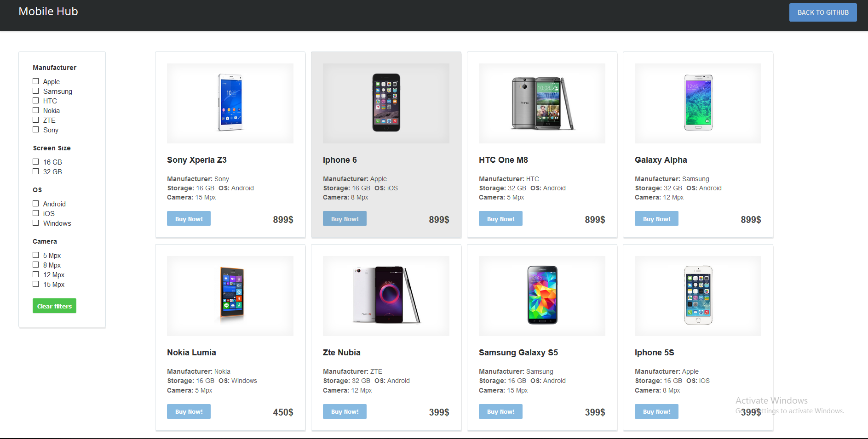The height and width of the screenshot is (439, 868).
Task: Open the Sony Xperia Z3 phone image
Action: [230, 103]
